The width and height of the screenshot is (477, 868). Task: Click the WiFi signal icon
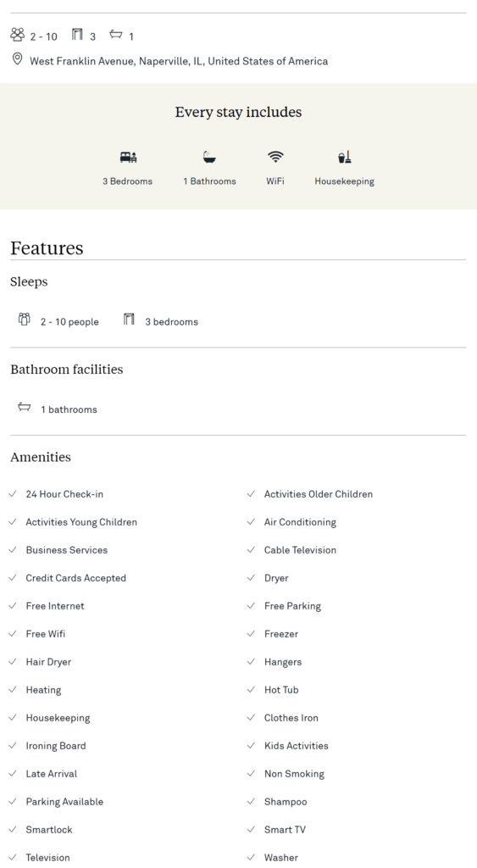coord(275,157)
